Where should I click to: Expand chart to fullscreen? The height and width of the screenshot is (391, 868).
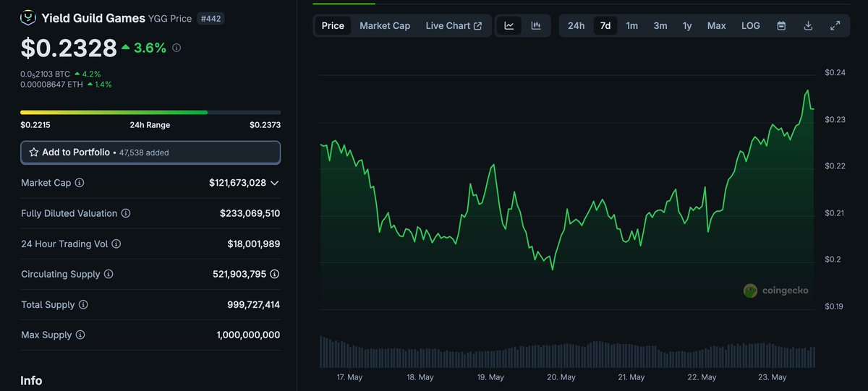tap(835, 25)
